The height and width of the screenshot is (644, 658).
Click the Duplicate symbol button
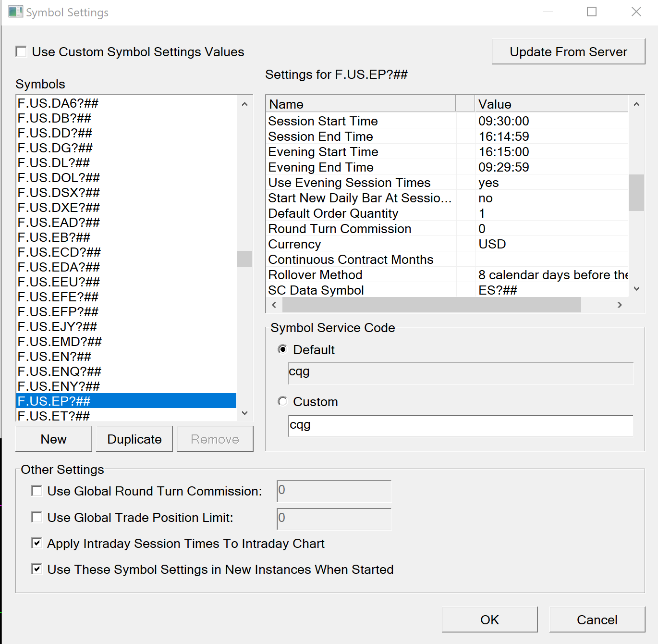(x=134, y=439)
